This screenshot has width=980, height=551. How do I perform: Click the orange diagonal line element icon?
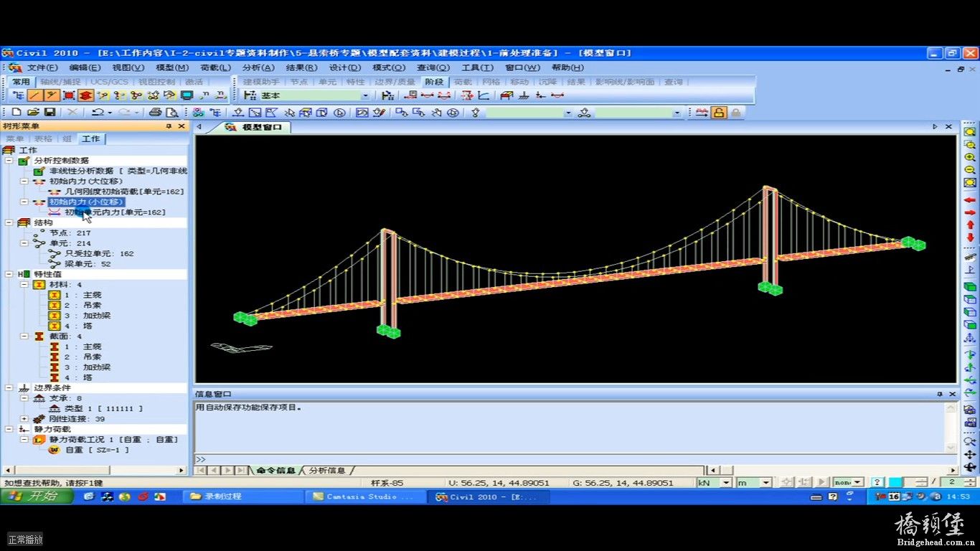[x=34, y=95]
